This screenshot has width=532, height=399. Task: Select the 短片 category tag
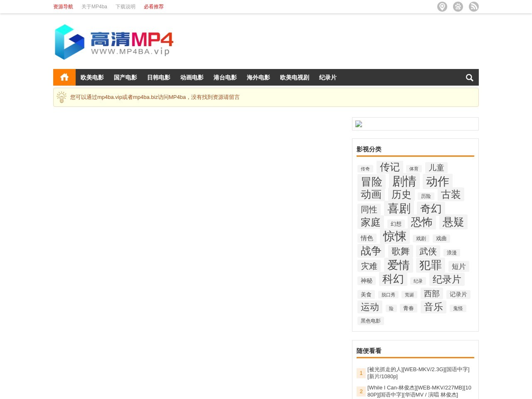[x=459, y=266]
